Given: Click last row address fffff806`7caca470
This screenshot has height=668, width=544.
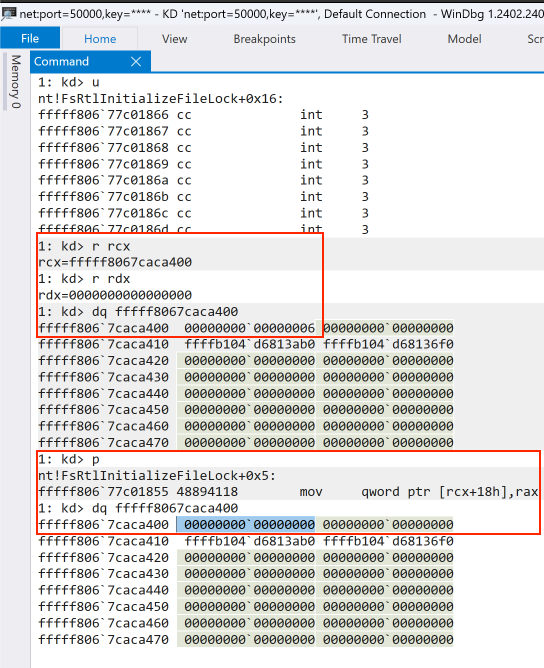Looking at the screenshot, I should pos(103,639).
